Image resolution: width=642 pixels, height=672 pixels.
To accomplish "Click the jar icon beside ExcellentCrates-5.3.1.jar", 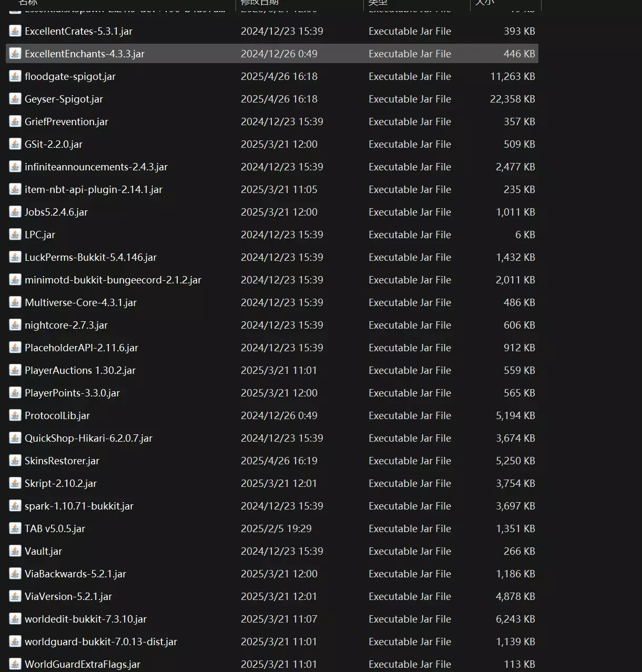I will (x=15, y=31).
